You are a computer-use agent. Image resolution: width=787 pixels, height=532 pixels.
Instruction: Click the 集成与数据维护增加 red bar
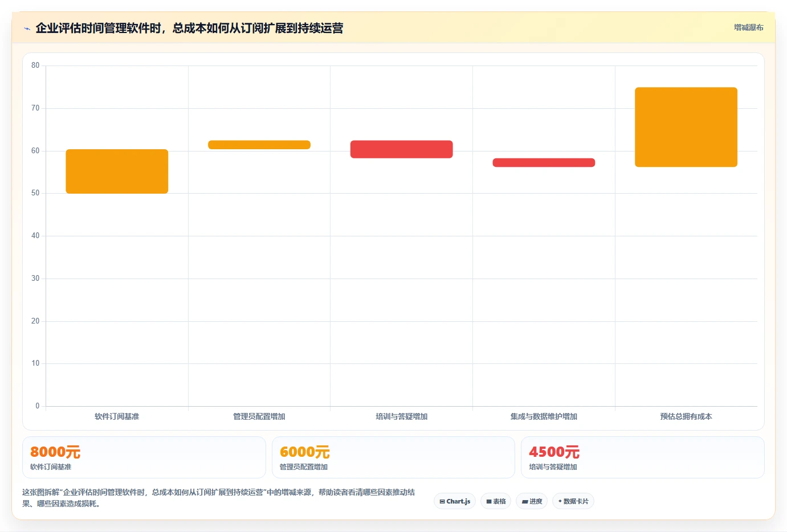click(544, 162)
